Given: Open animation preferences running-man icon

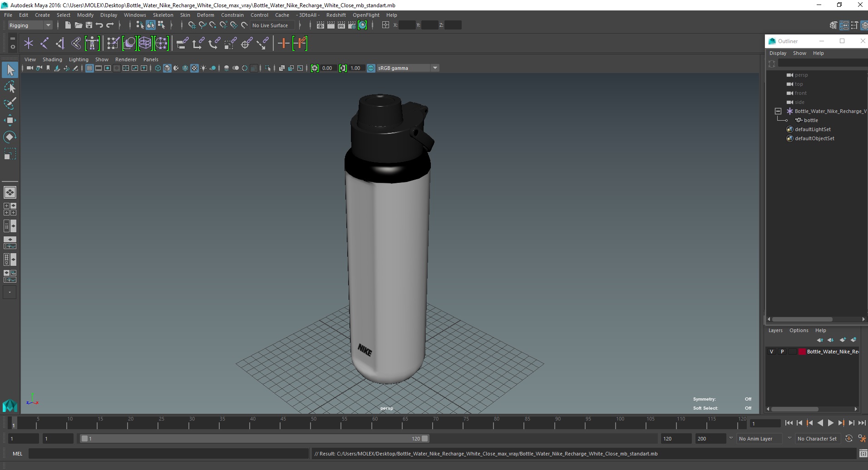Looking at the screenshot, I should click(x=862, y=439).
